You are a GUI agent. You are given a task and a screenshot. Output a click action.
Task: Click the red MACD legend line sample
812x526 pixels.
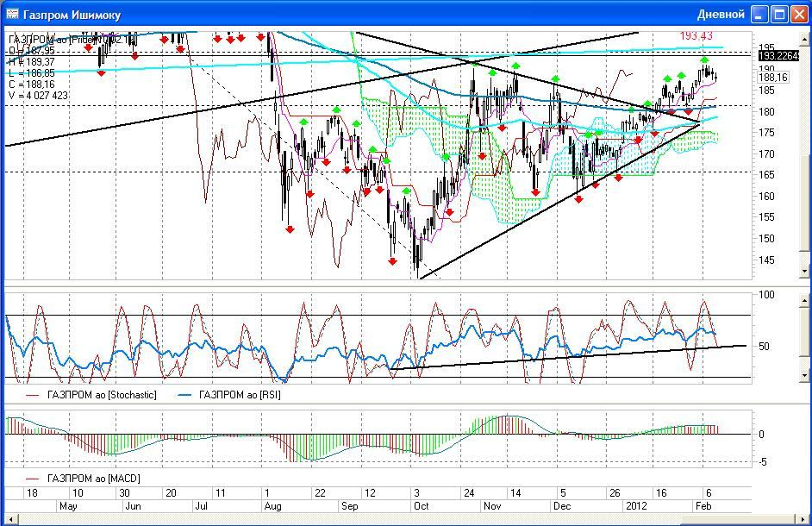click(33, 479)
